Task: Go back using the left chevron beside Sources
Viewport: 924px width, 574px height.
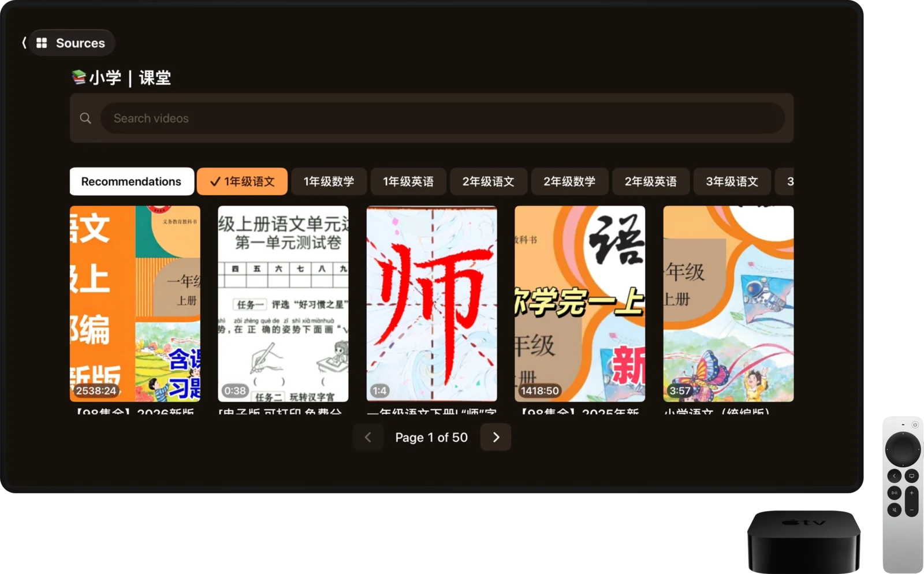Action: (x=24, y=43)
